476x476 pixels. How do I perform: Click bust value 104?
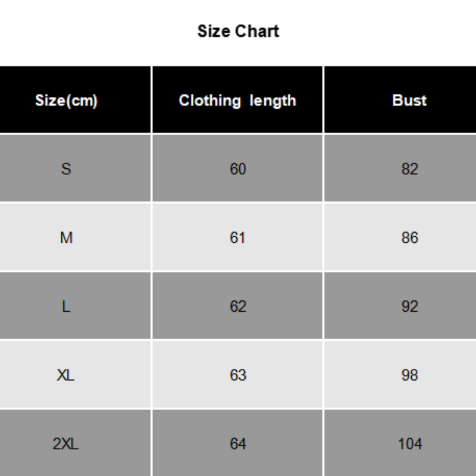(x=409, y=444)
